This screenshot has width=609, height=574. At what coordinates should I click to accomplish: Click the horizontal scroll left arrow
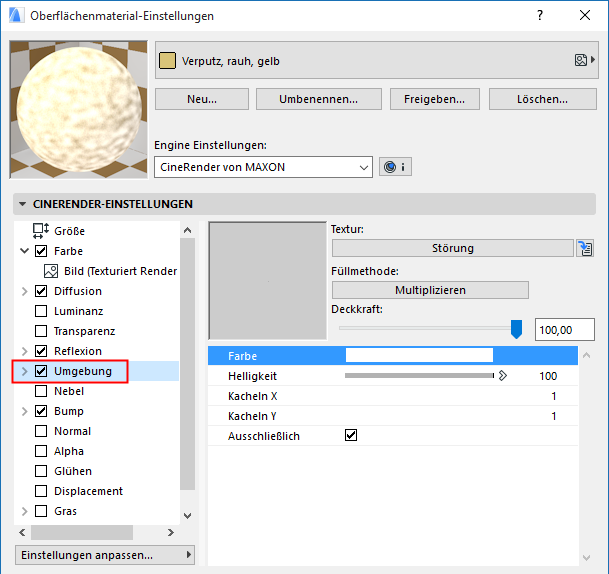(23, 532)
